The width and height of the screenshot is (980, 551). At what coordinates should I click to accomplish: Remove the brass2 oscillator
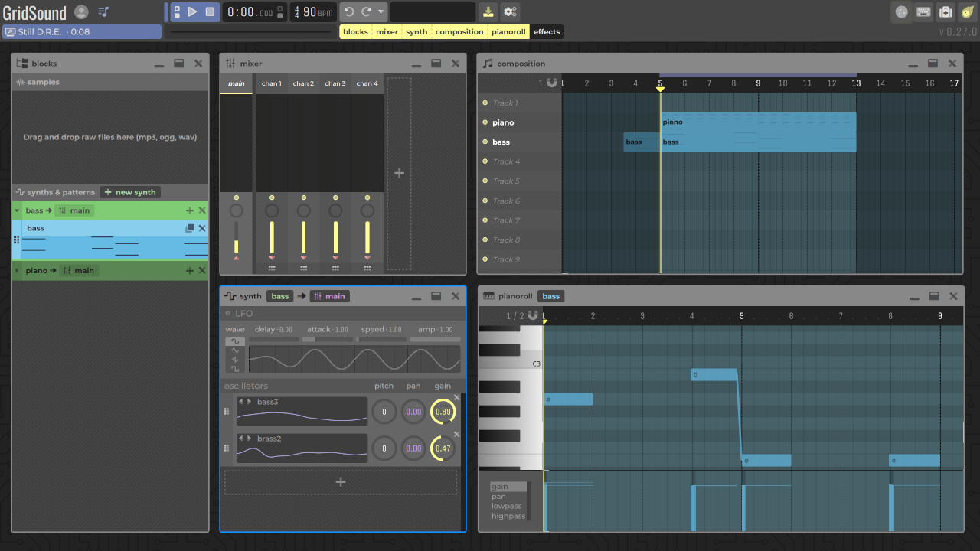pos(457,434)
